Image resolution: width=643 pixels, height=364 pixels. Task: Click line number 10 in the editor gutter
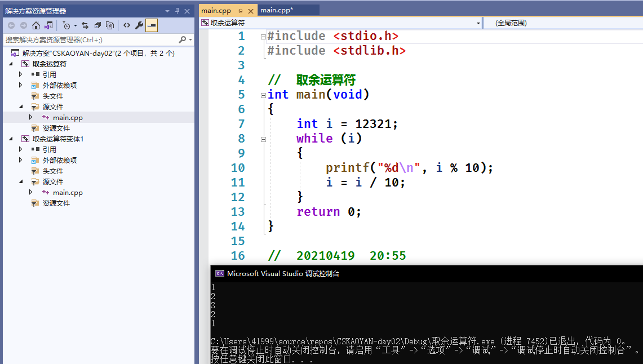(238, 168)
